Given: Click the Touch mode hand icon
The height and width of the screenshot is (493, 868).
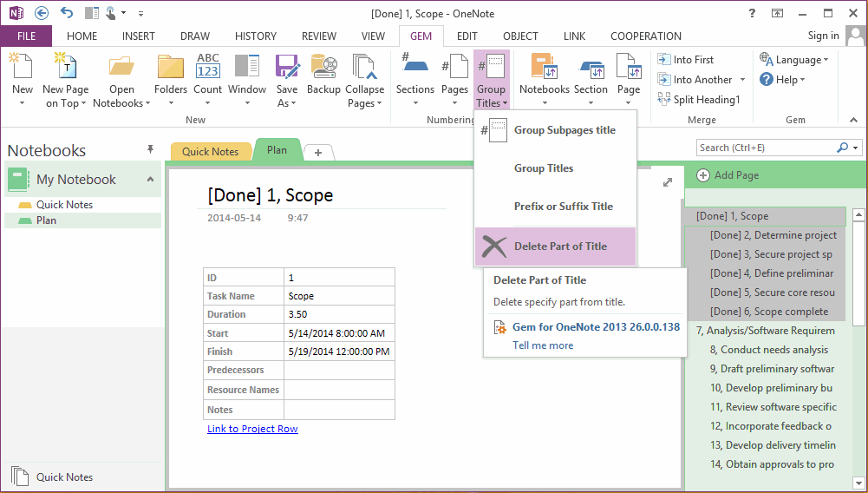Looking at the screenshot, I should pyautogui.click(x=111, y=13).
